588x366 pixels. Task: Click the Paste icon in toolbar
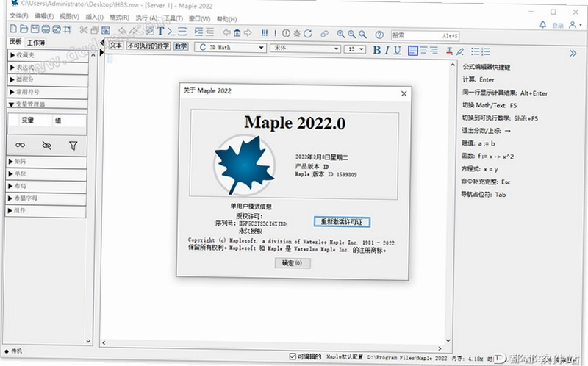pyautogui.click(x=106, y=30)
